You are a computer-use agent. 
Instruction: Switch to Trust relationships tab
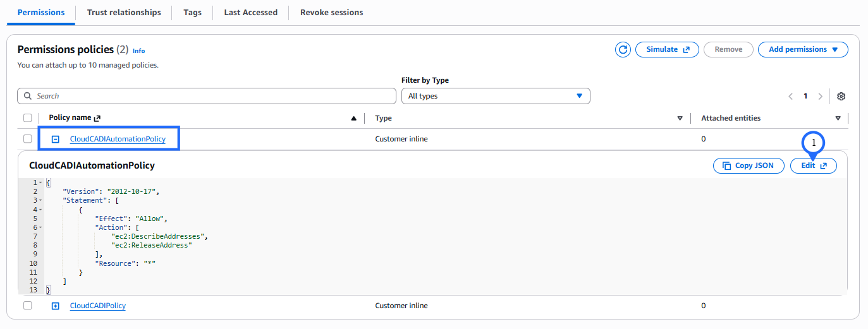(124, 13)
